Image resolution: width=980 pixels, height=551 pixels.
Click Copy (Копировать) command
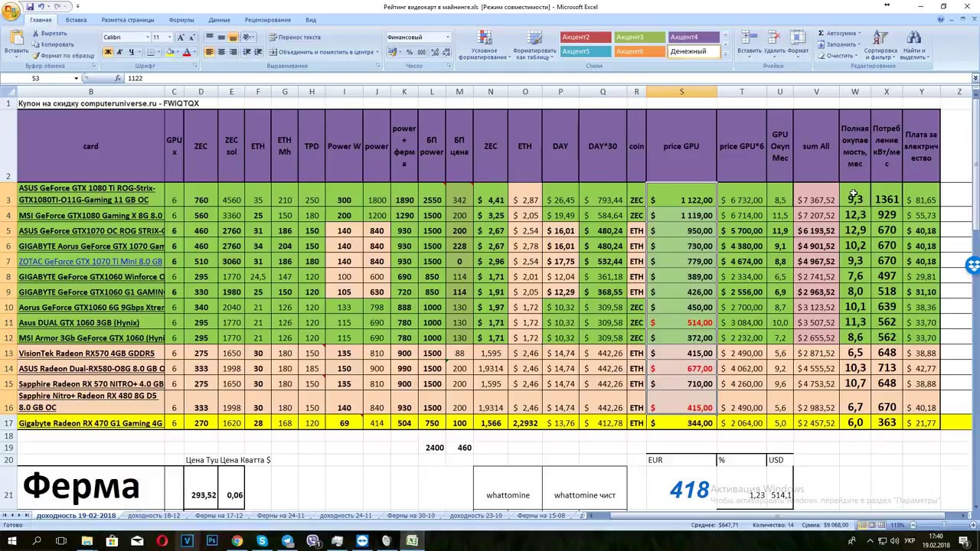pos(53,44)
